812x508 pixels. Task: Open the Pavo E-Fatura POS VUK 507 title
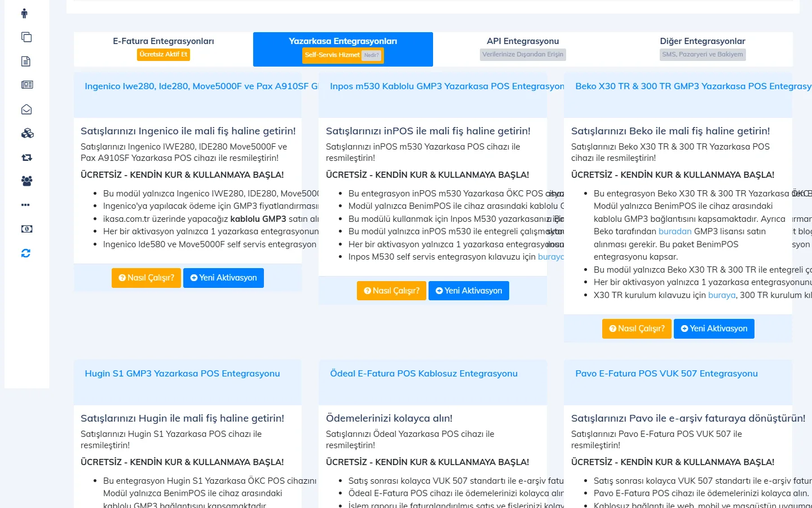point(667,374)
